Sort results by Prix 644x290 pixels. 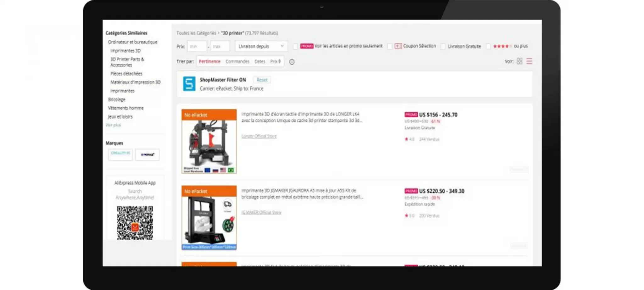pos(275,61)
